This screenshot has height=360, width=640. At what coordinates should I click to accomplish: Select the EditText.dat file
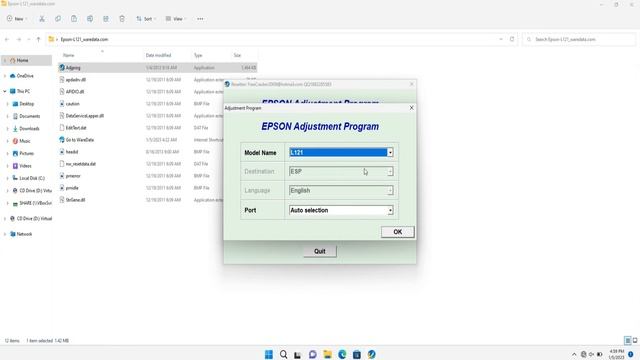point(76,128)
